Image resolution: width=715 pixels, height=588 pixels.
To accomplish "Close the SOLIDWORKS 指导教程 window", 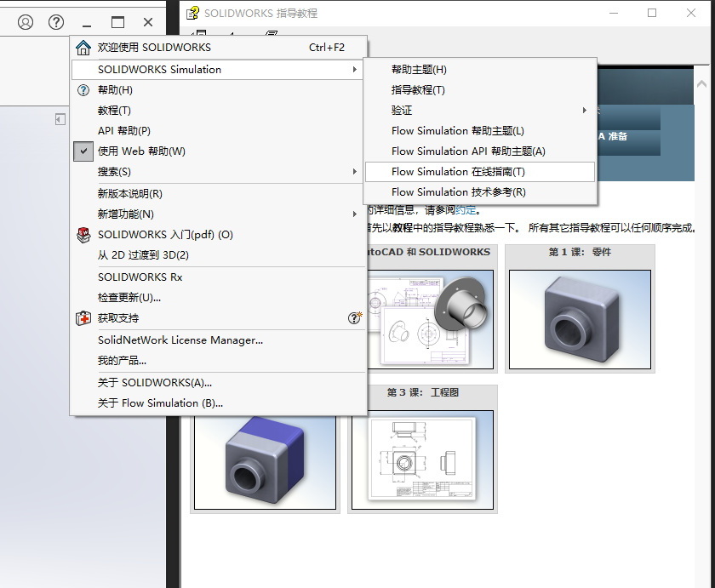I will 691,13.
